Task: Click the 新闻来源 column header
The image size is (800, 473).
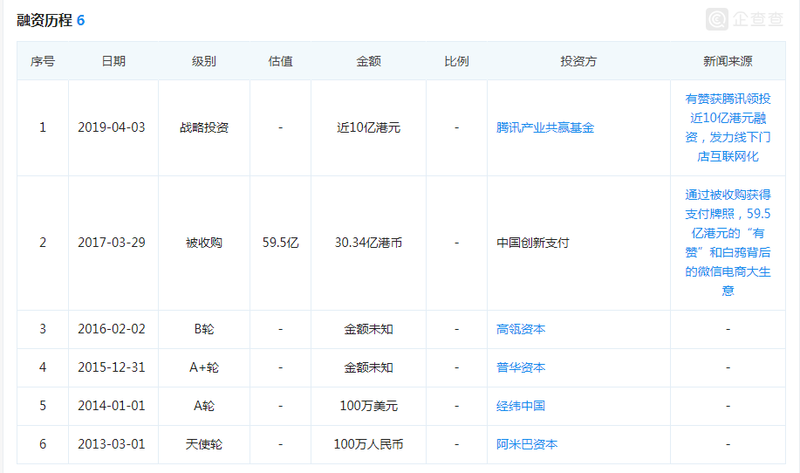Action: pyautogui.click(x=728, y=61)
